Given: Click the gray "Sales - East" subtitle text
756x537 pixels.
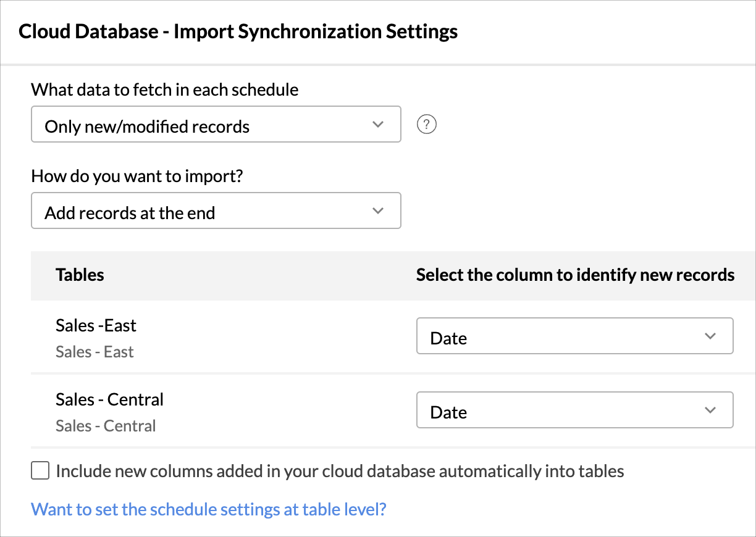Looking at the screenshot, I should [94, 352].
